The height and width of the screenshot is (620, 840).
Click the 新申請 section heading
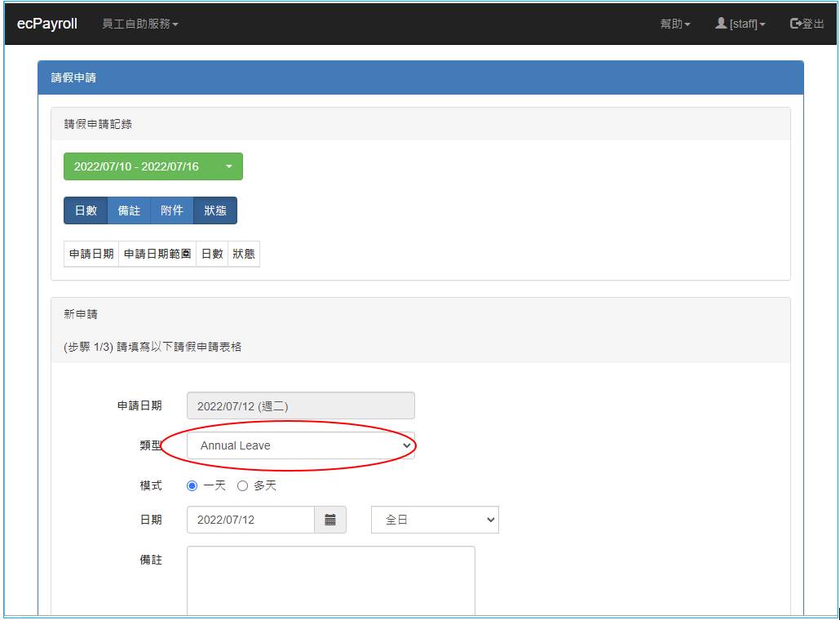(81, 314)
